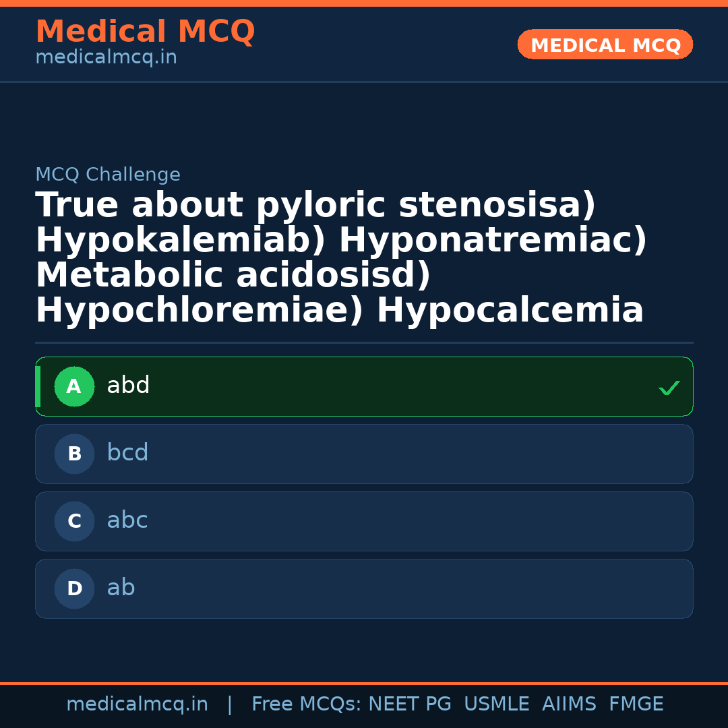Image resolution: width=728 pixels, height=728 pixels.
Task: Click the green left accent bar on option A
Action: [38, 386]
